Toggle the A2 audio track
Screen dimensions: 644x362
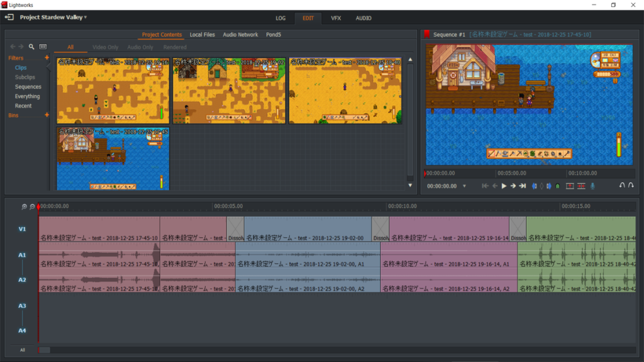[x=22, y=280]
